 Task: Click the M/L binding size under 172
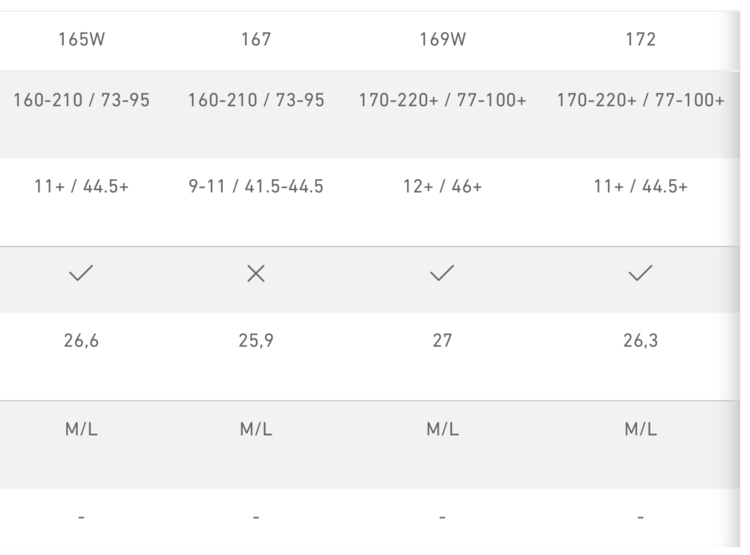(x=640, y=429)
